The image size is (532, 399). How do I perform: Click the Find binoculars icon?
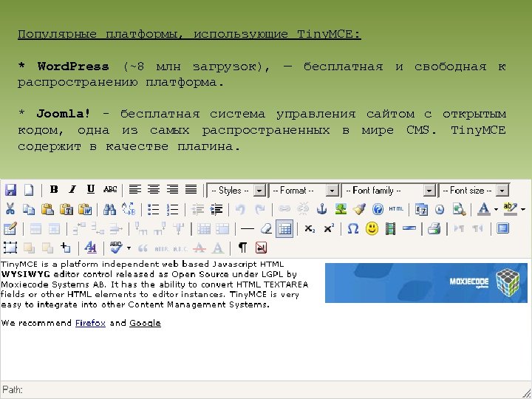point(109,209)
